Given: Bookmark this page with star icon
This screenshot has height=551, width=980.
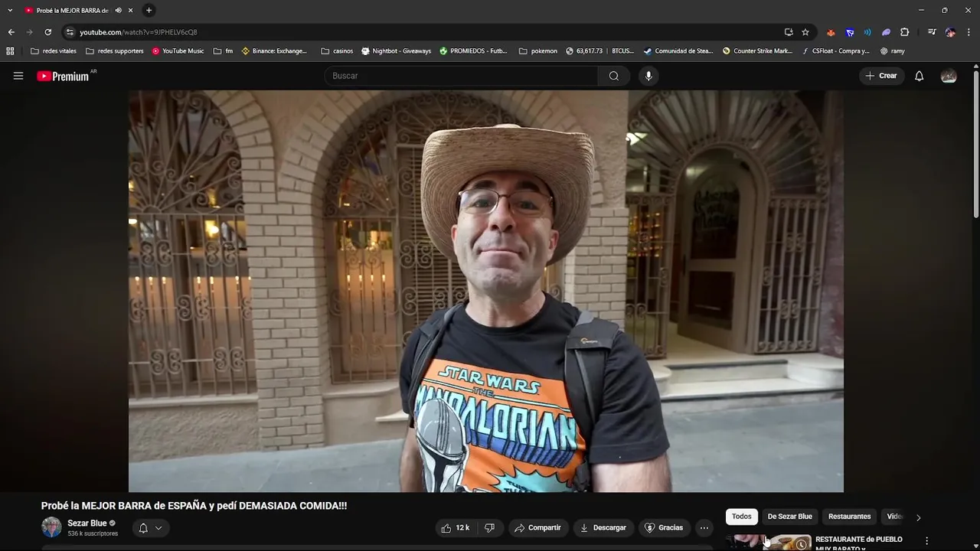Looking at the screenshot, I should pos(805,32).
